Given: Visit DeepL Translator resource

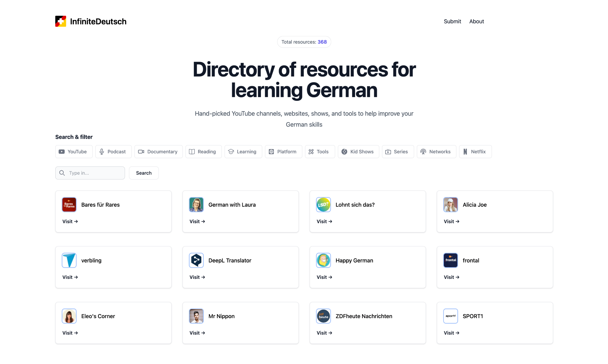Looking at the screenshot, I should (x=197, y=277).
